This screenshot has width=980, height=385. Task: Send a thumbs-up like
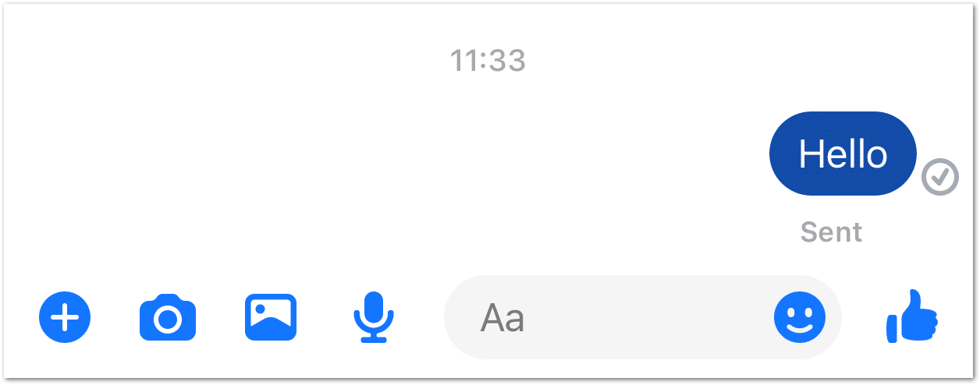pos(912,316)
